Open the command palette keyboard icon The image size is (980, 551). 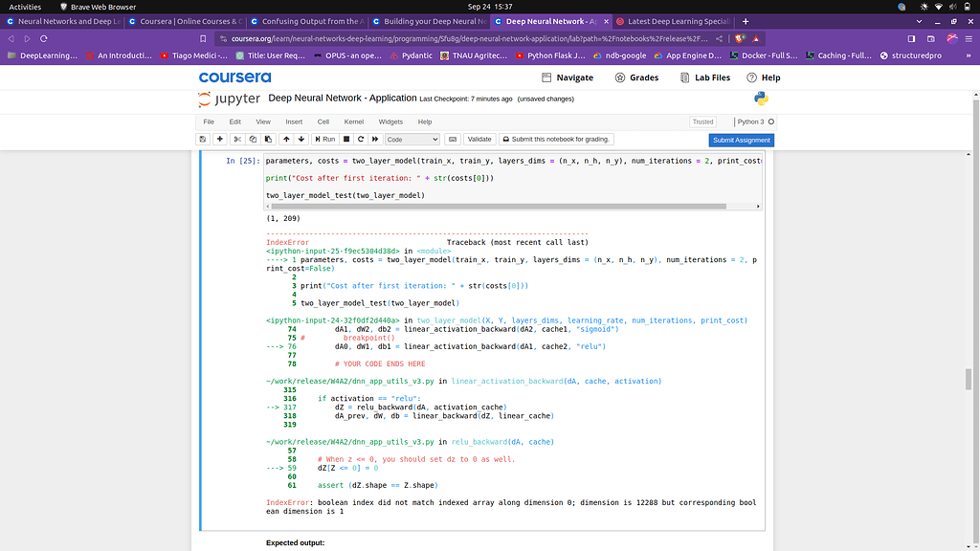(x=453, y=140)
